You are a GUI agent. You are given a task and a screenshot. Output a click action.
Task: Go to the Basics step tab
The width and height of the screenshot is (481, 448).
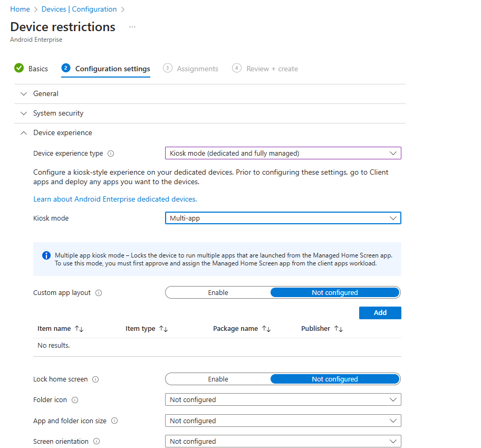tap(31, 69)
